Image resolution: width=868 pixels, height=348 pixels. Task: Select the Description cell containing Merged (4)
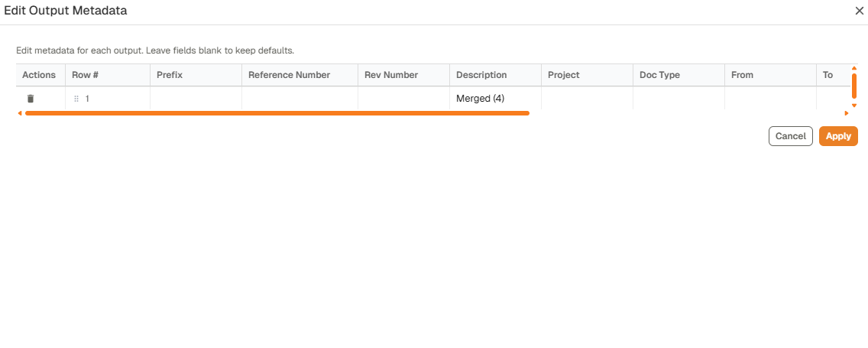494,99
